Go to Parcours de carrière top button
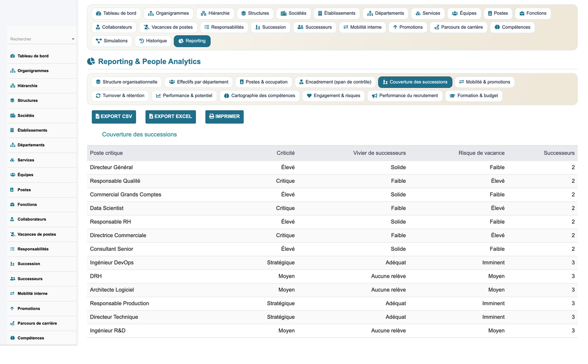 pyautogui.click(x=458, y=27)
